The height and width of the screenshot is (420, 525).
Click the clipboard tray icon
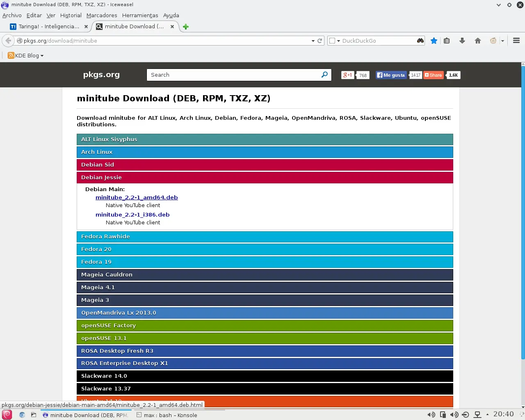443,415
